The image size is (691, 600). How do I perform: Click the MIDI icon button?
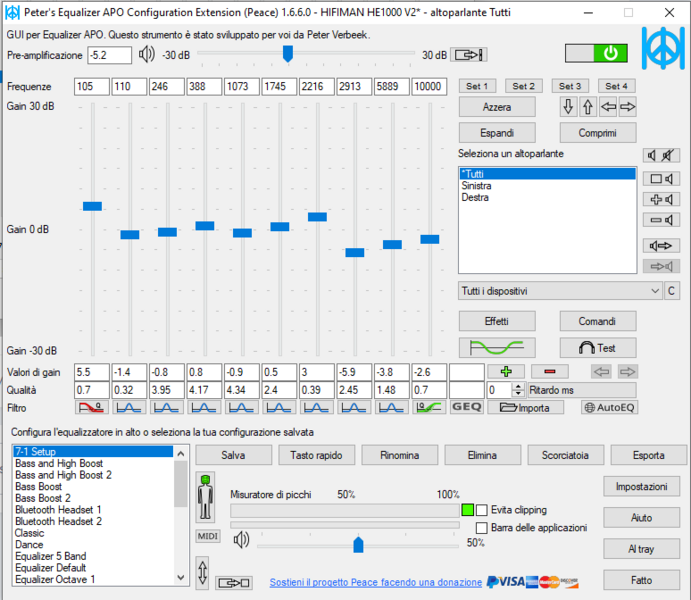tap(207, 537)
